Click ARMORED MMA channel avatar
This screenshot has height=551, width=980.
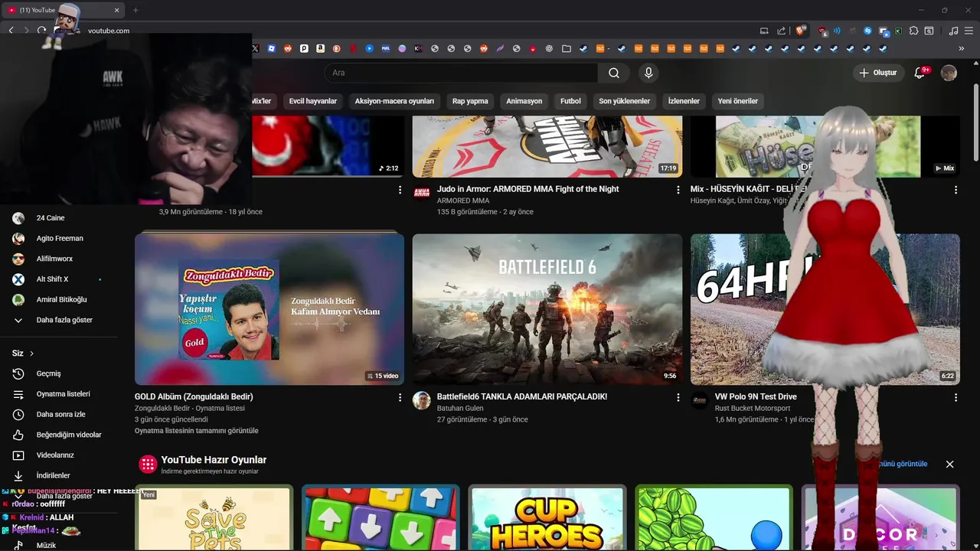tap(422, 193)
